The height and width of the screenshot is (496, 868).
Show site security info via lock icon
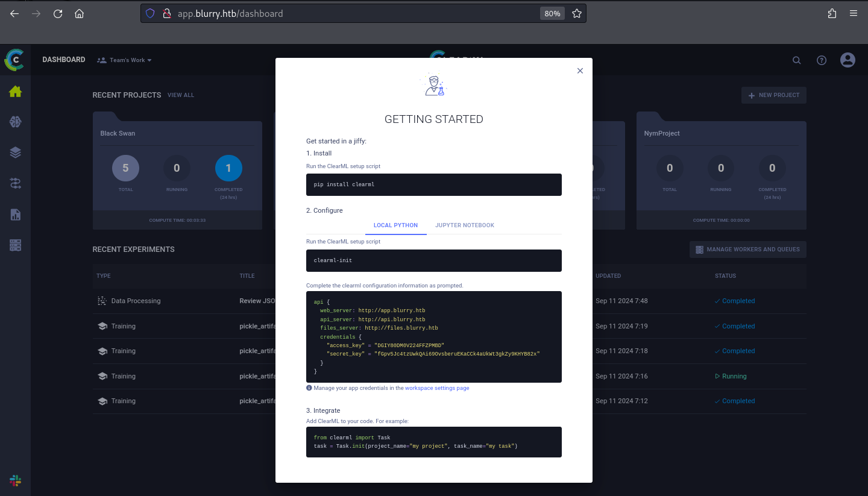pyautogui.click(x=168, y=13)
